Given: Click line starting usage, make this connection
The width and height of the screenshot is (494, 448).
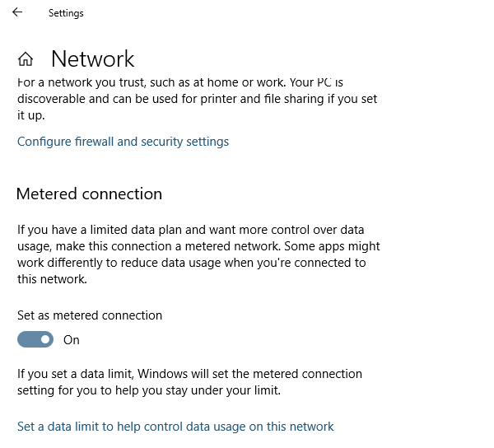Looking at the screenshot, I should [198, 246].
